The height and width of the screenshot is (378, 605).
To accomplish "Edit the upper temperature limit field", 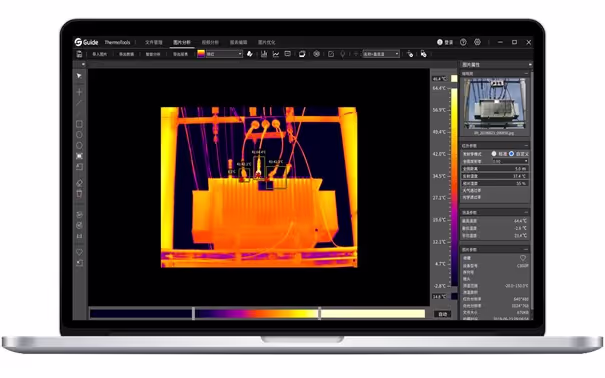I will [439, 79].
